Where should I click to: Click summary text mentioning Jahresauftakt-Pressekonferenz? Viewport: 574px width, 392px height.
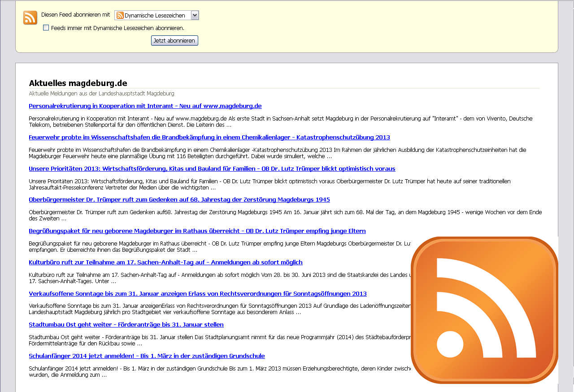click(270, 185)
